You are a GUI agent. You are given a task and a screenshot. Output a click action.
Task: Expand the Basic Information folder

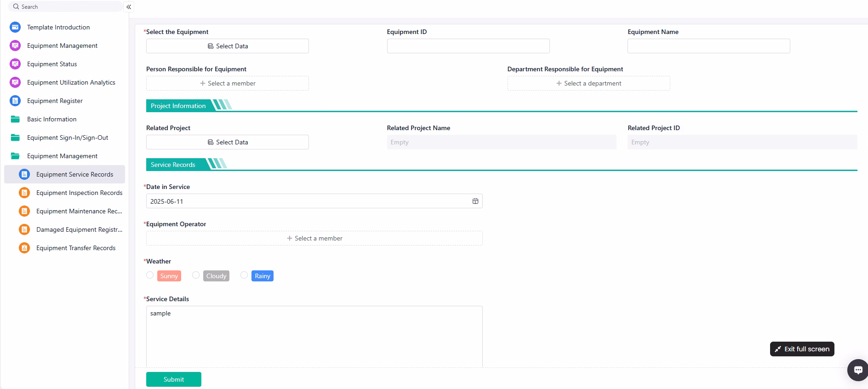[x=51, y=119]
